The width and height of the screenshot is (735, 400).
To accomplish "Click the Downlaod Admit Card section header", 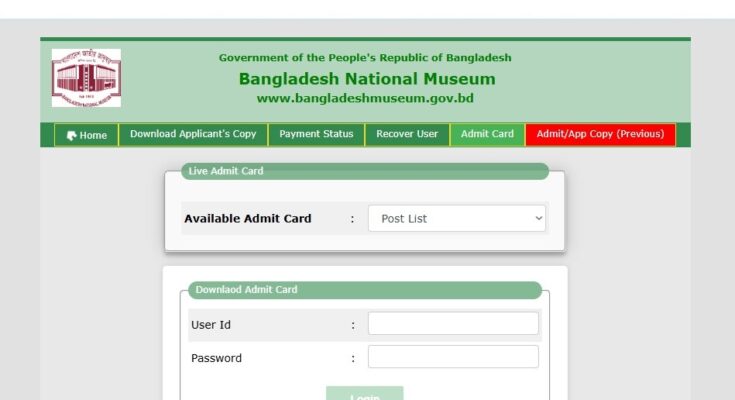I will click(x=246, y=290).
